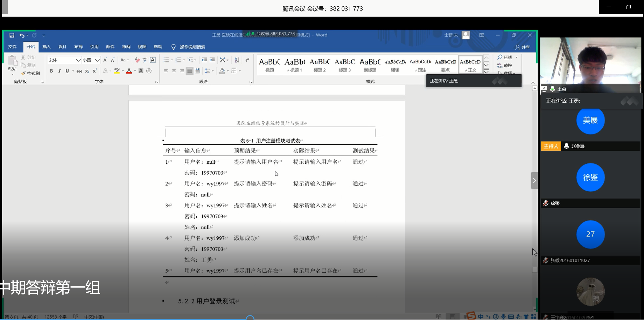Open the font size dropdown showing 小四
This screenshot has width=644, height=320.
97,60
